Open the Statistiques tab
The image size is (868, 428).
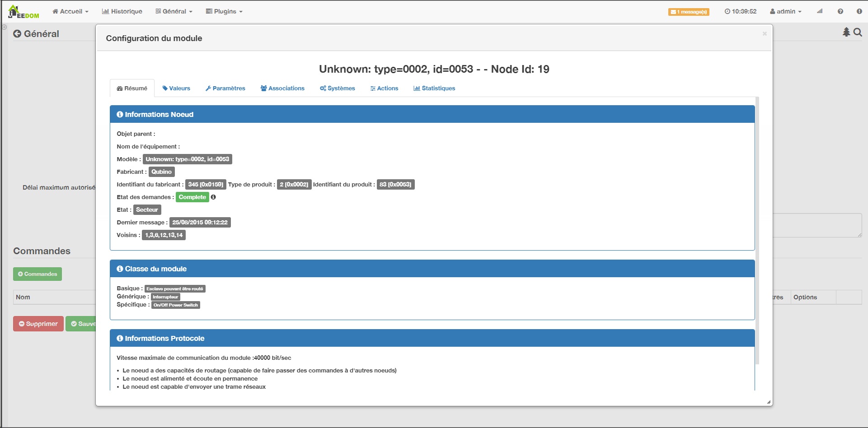tap(434, 88)
